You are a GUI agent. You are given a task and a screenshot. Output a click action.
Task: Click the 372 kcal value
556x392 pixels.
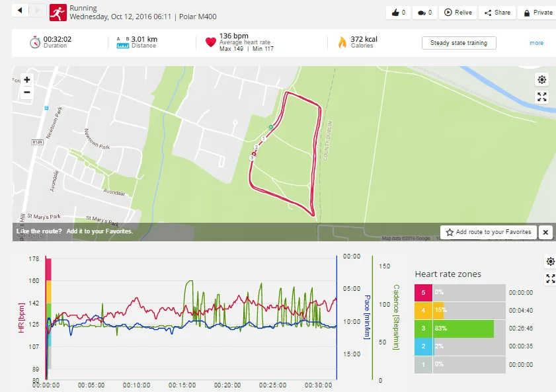click(x=364, y=40)
